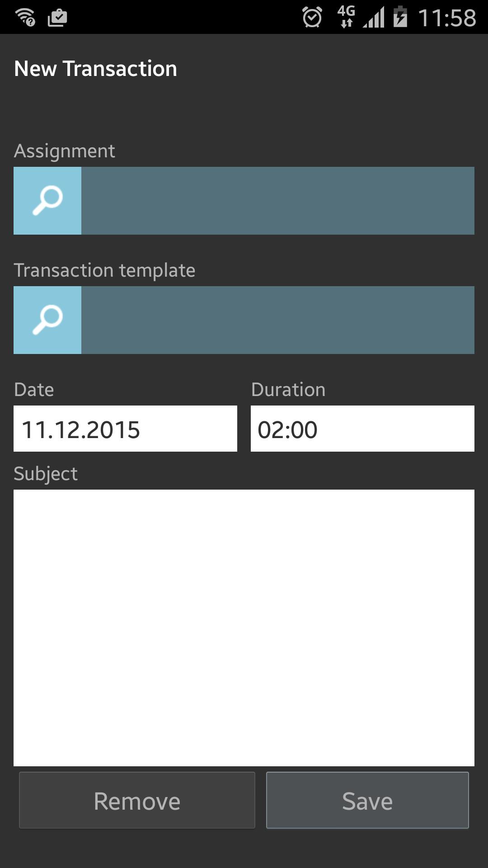The image size is (488, 868).
Task: Tap the briefcase notification icon
Action: tap(57, 18)
